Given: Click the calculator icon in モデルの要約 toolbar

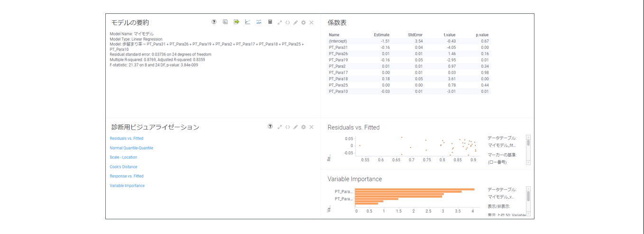Looking at the screenshot, I should click(x=270, y=22).
